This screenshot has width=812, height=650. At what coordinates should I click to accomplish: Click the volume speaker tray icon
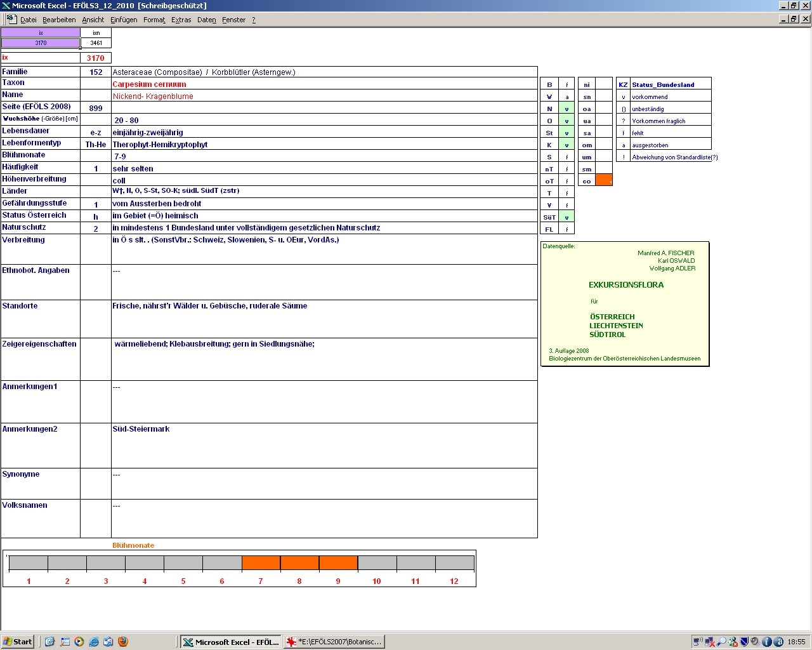point(756,642)
